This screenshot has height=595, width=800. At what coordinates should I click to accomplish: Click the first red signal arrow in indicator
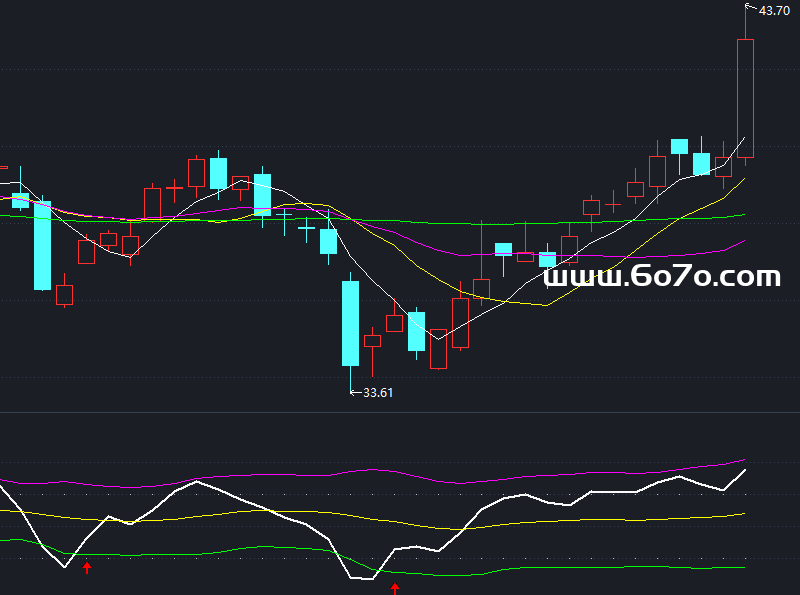click(x=87, y=567)
